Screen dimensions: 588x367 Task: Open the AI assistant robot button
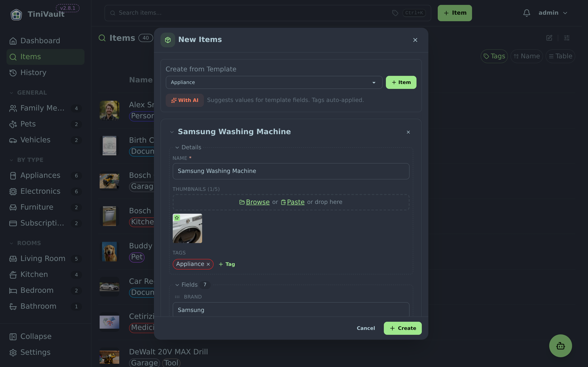pos(560,346)
